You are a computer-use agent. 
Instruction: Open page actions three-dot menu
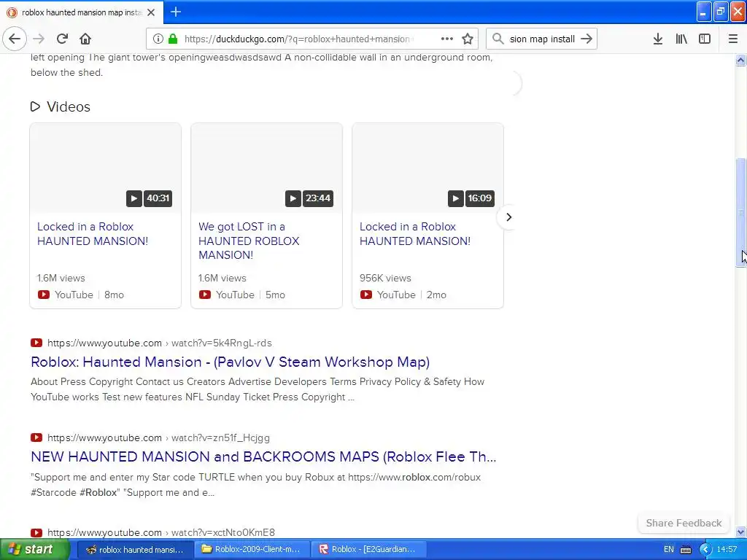click(447, 39)
